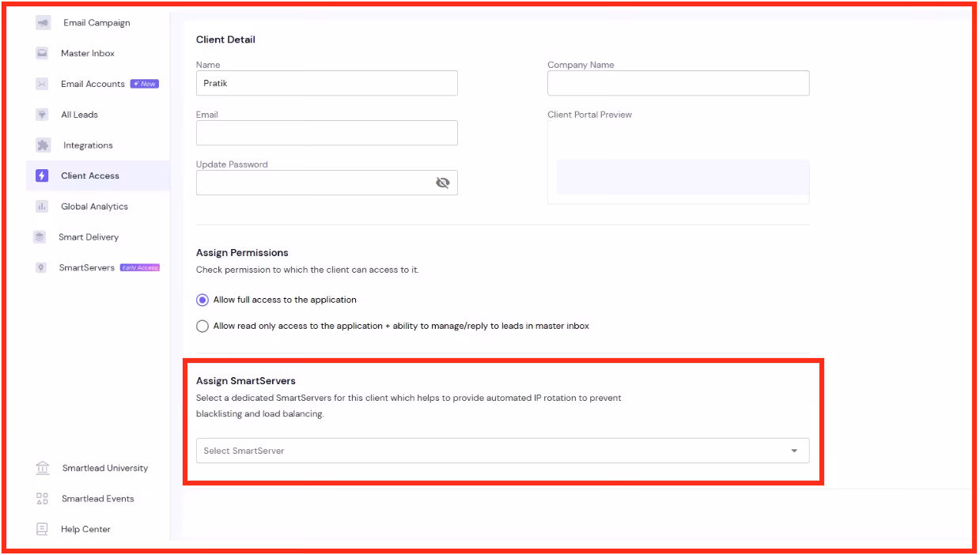Open Smartlead Events
Image resolution: width=980 pixels, height=555 pixels.
click(x=97, y=499)
